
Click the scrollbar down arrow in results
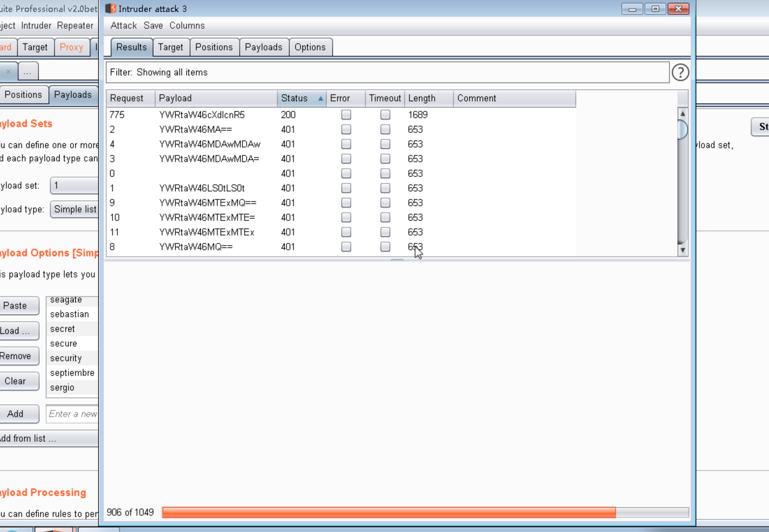682,250
